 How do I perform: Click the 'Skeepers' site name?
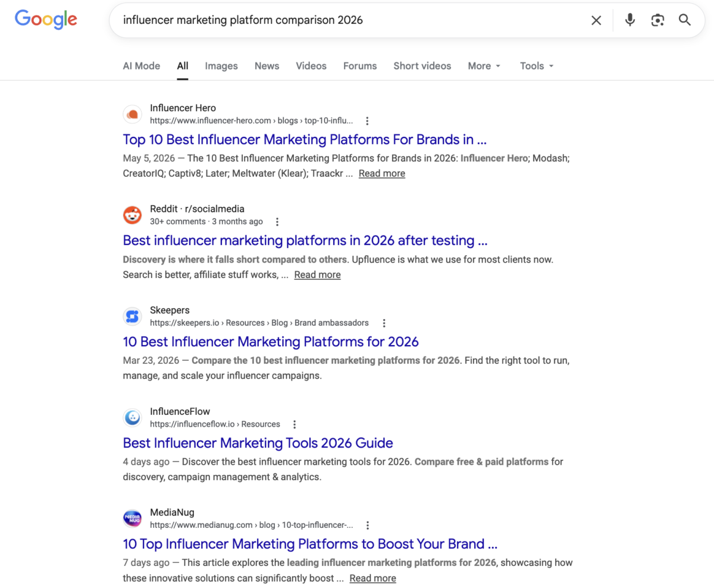tap(170, 310)
